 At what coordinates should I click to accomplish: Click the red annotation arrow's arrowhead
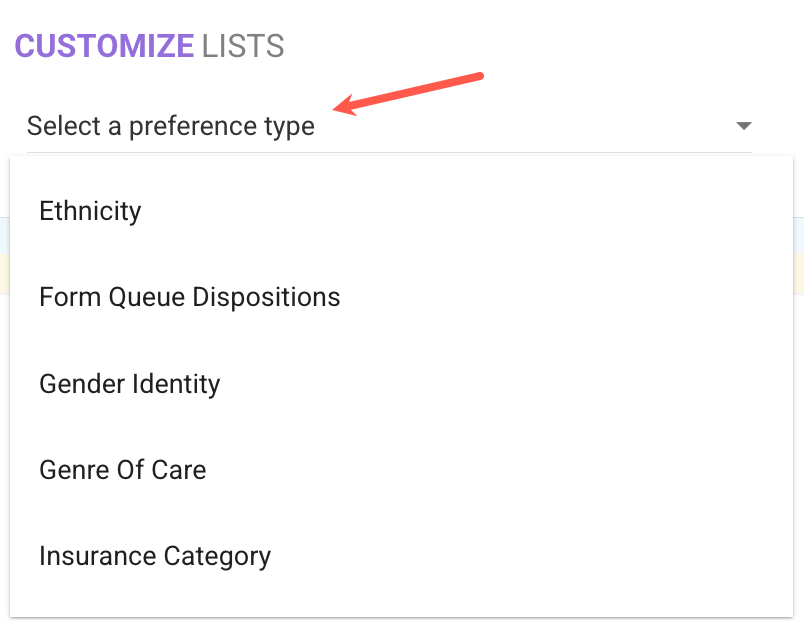click(x=342, y=107)
